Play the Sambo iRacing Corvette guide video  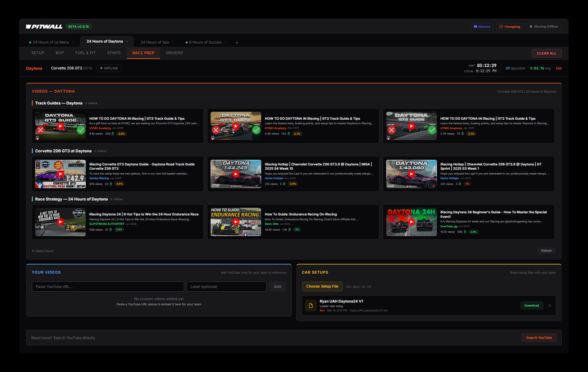pyautogui.click(x=60, y=174)
